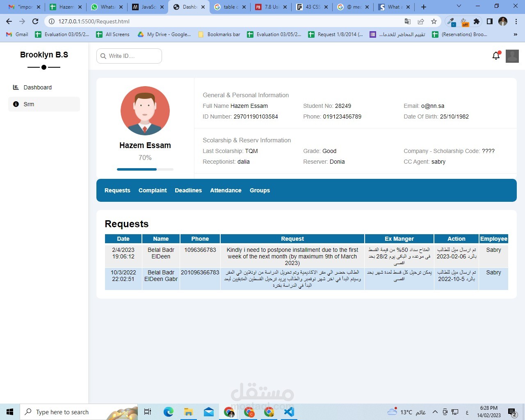This screenshot has width=525, height=420.
Task: Open Chrome profile picture in toolbar
Action: click(503, 21)
